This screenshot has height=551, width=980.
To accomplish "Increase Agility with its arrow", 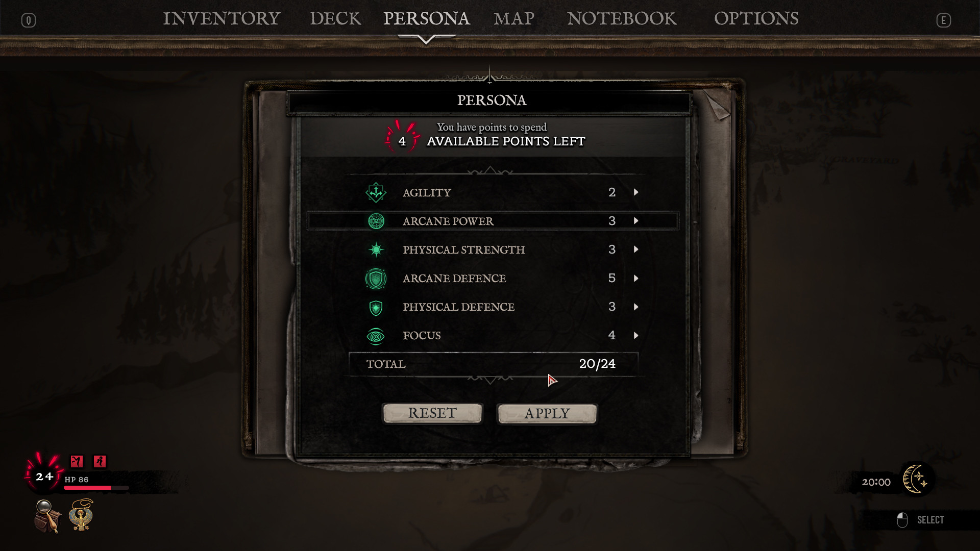I will tap(636, 192).
